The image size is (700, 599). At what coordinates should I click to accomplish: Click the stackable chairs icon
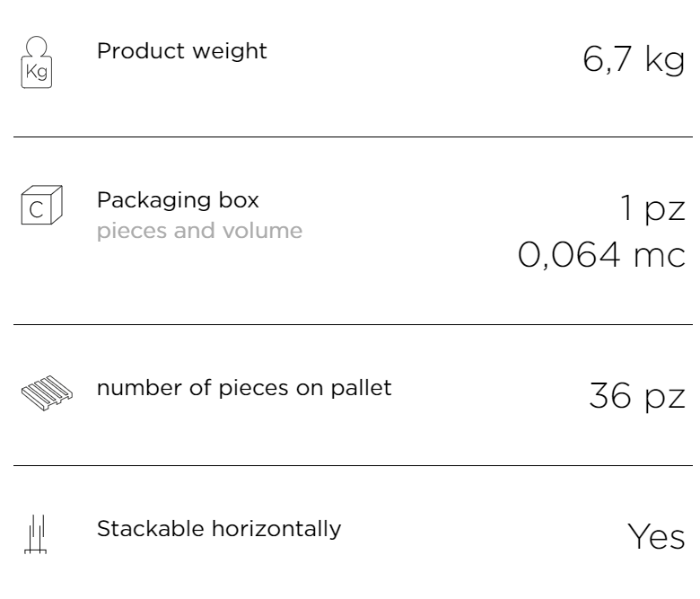[x=35, y=534]
